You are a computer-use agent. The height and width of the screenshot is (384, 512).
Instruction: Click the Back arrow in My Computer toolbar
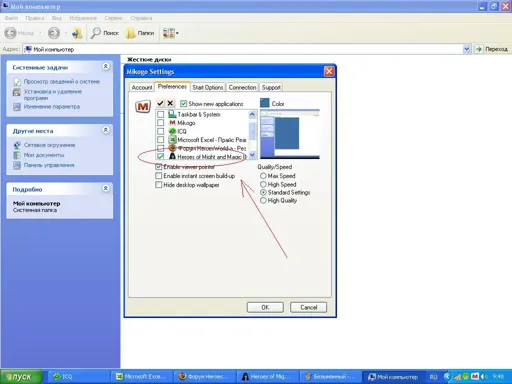(x=11, y=33)
